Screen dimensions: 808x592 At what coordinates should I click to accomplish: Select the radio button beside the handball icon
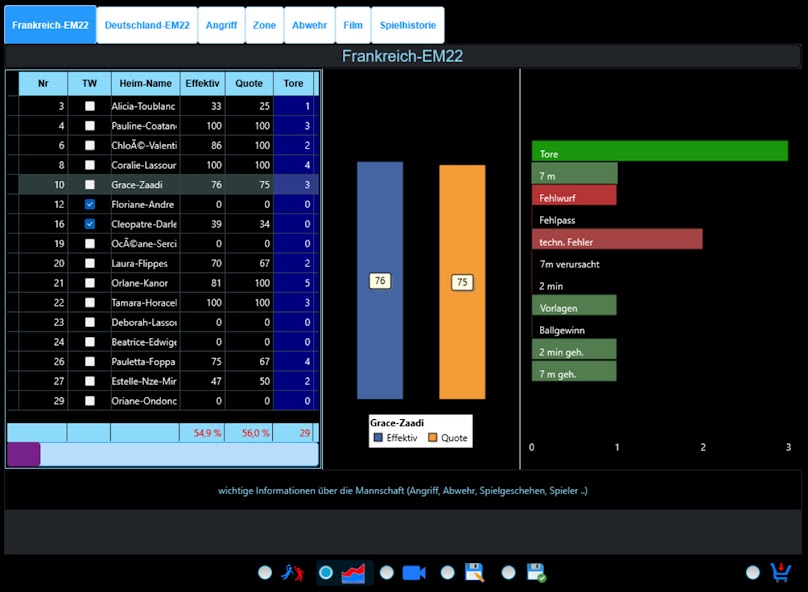(263, 572)
